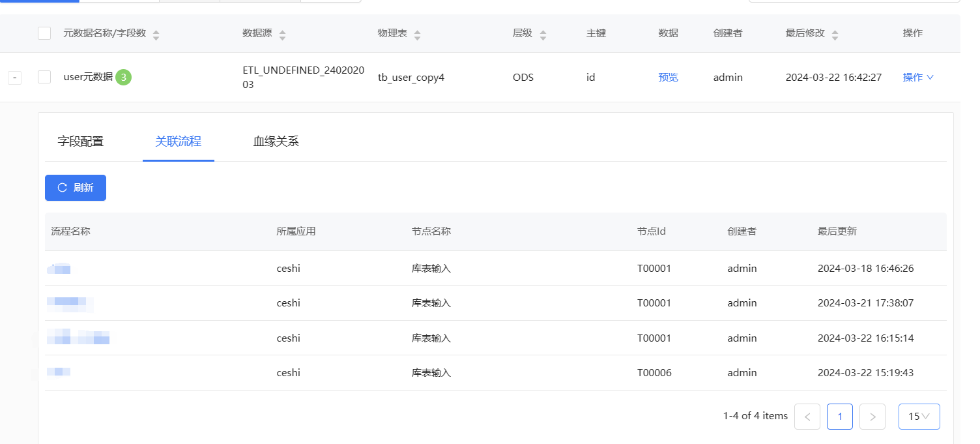This screenshot has width=980, height=444.
Task: Go to the next page arrow
Action: click(872, 416)
